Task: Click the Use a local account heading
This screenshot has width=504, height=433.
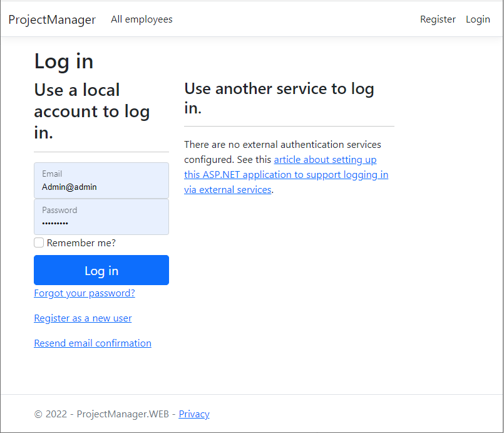Action: pyautogui.click(x=92, y=112)
